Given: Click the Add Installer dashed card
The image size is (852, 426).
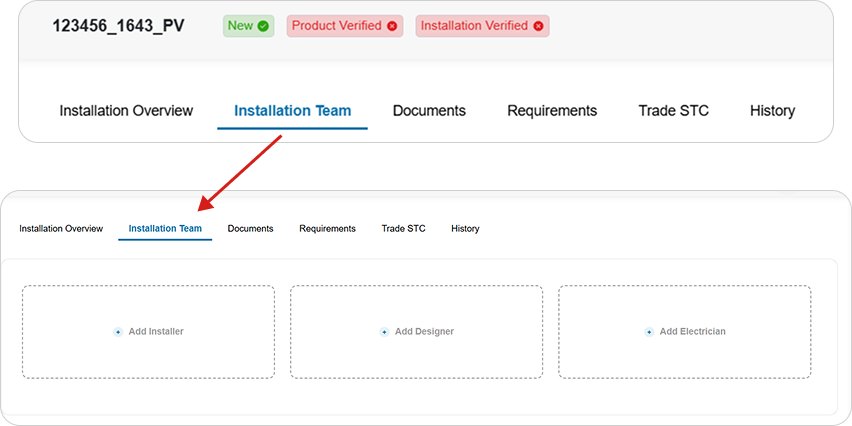Looking at the screenshot, I should pos(148,332).
